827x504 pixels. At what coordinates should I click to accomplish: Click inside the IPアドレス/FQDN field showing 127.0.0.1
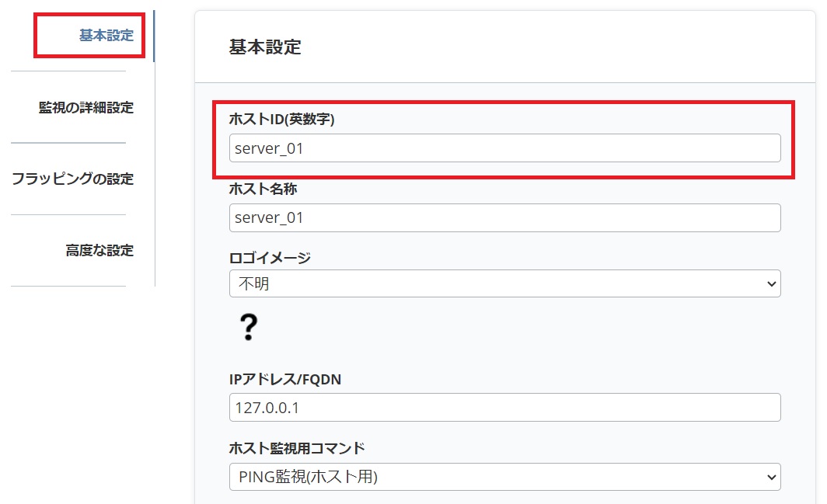[504, 407]
